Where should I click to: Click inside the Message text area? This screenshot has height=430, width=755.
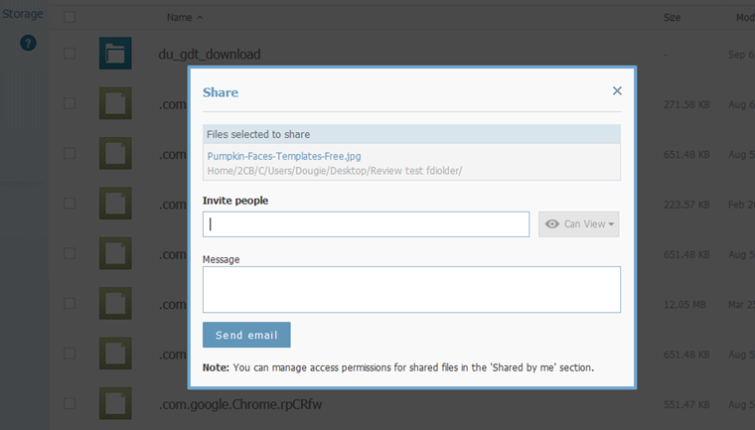pyautogui.click(x=412, y=289)
